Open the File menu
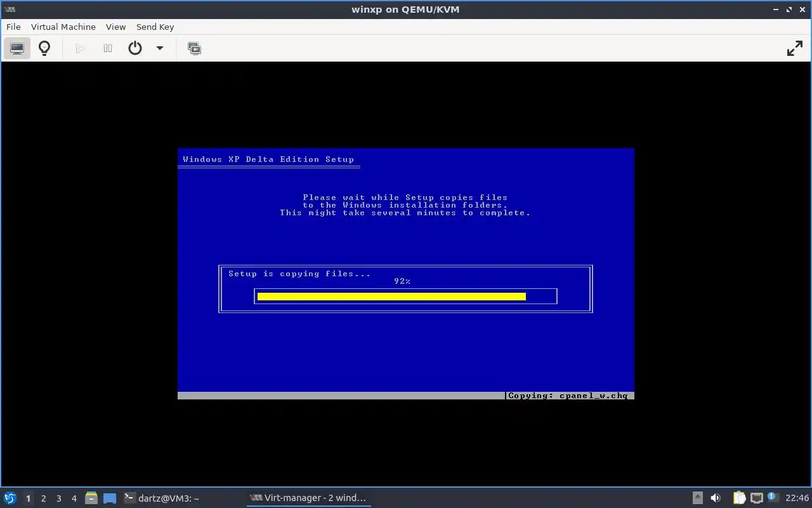This screenshot has width=812, height=508. point(13,27)
